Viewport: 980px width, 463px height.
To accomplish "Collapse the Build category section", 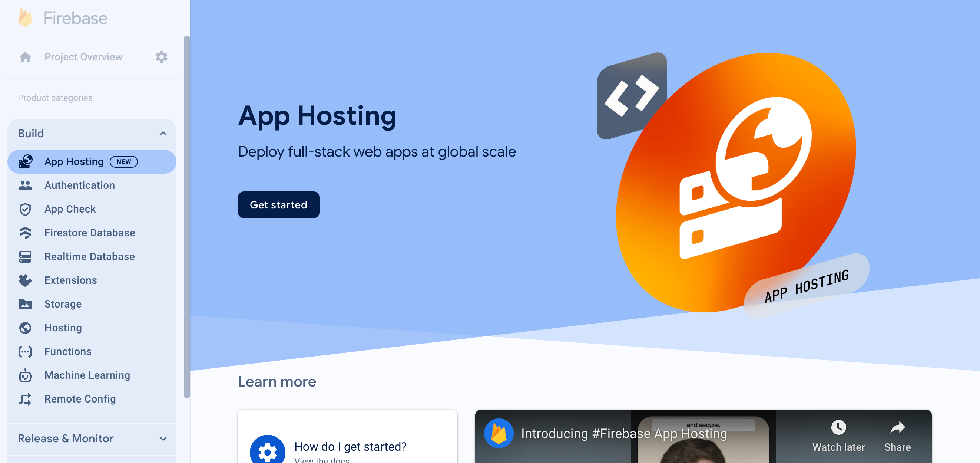I will [x=163, y=133].
